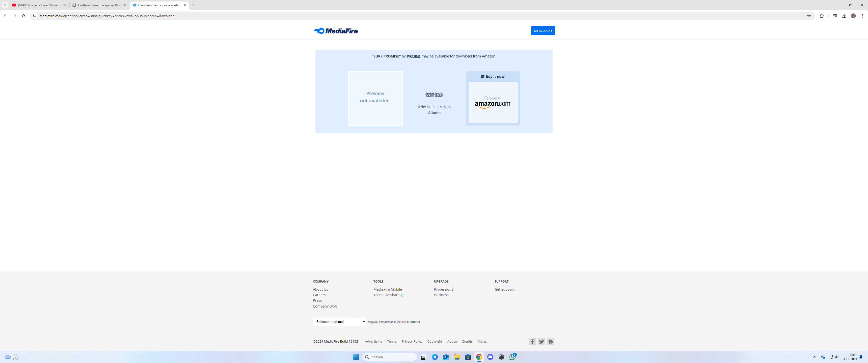Expand the More... footer menu
868x363 pixels.
coord(482,342)
